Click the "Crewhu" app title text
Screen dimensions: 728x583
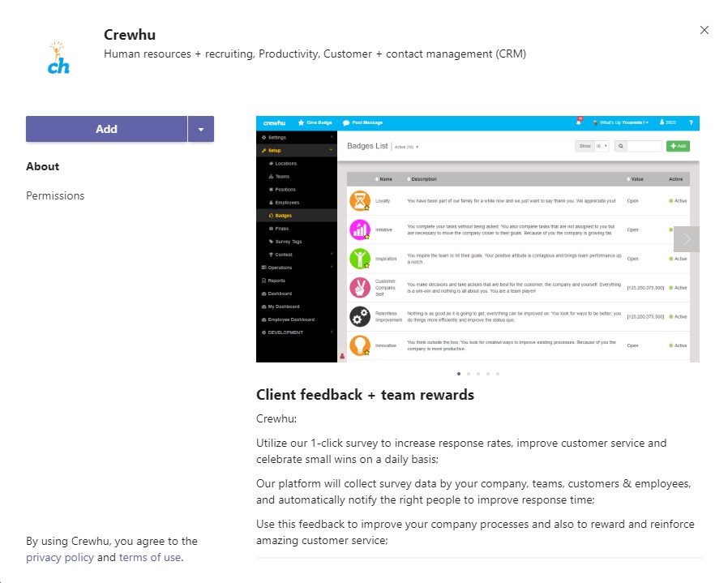(x=130, y=35)
